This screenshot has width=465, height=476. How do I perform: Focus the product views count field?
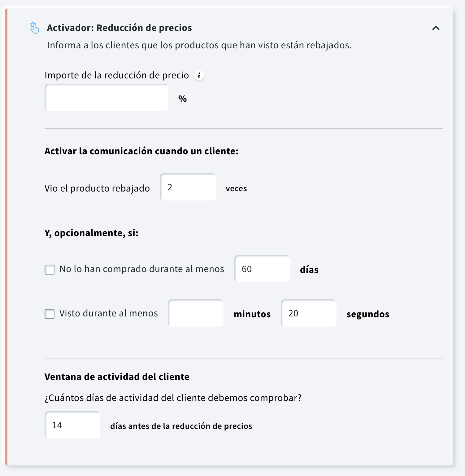click(188, 187)
